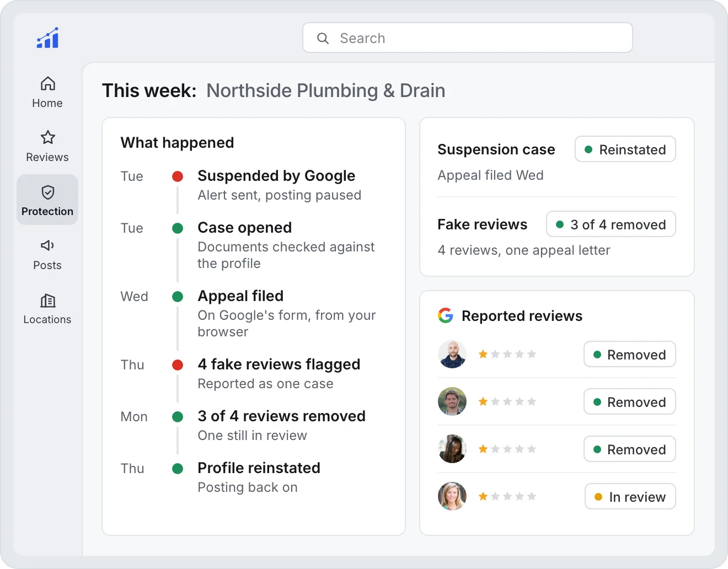Click the blue bar-chart app logo

(x=47, y=38)
